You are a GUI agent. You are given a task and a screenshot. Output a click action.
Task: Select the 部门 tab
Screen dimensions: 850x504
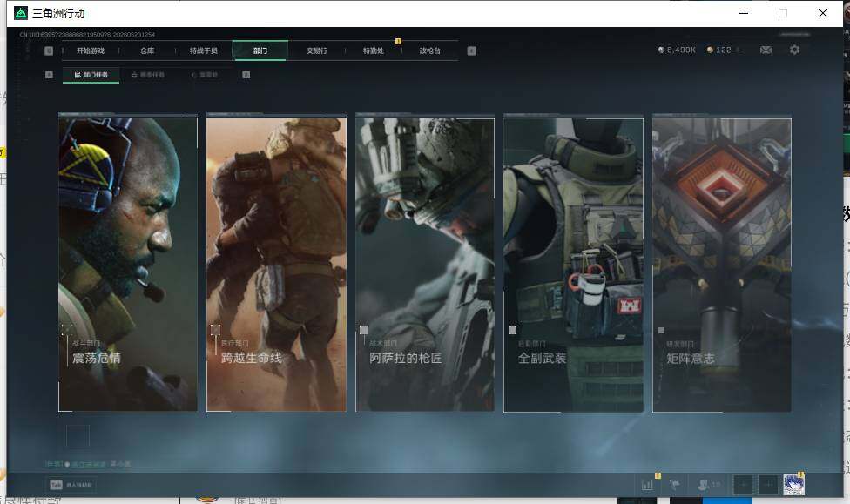(260, 50)
